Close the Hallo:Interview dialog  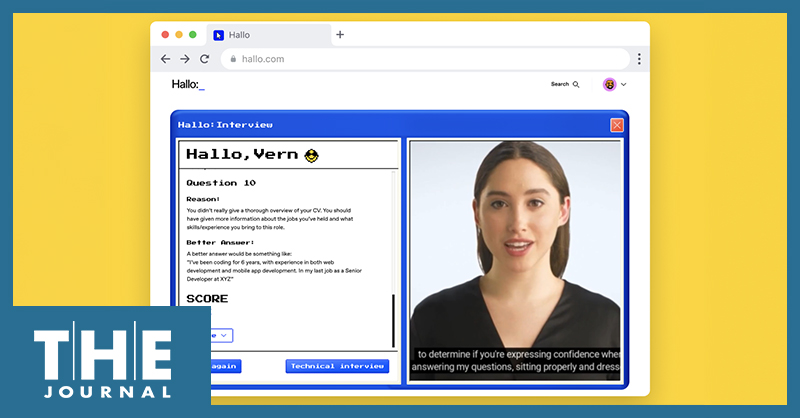pos(617,125)
